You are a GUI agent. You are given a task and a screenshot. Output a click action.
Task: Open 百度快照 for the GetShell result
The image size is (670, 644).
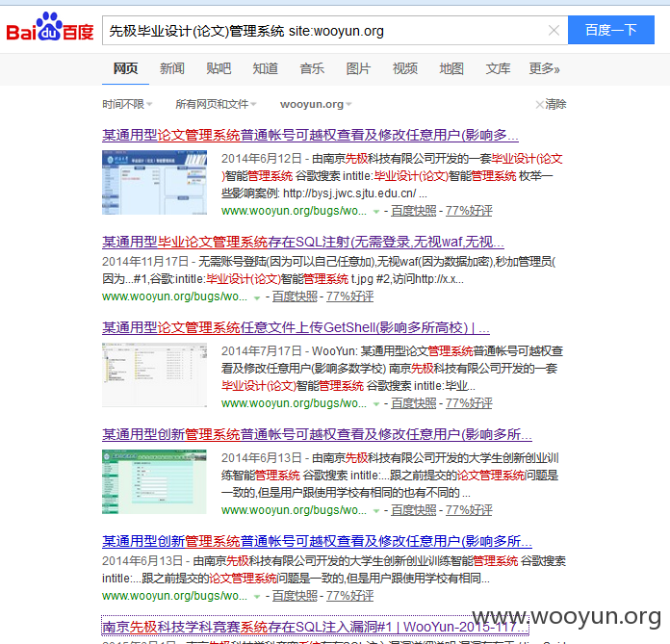click(413, 403)
